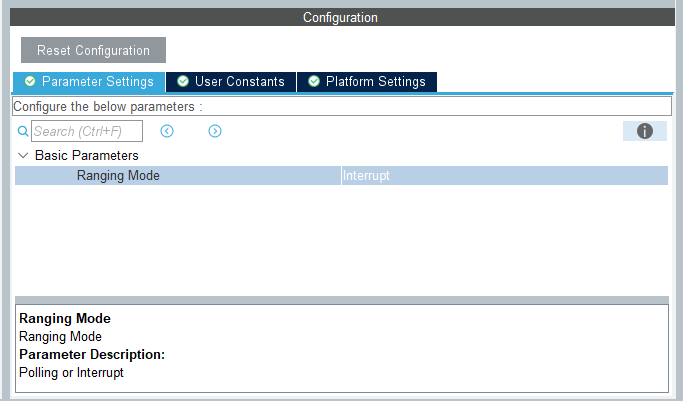Open the Platform Settings tab
683x405 pixels.
click(367, 82)
